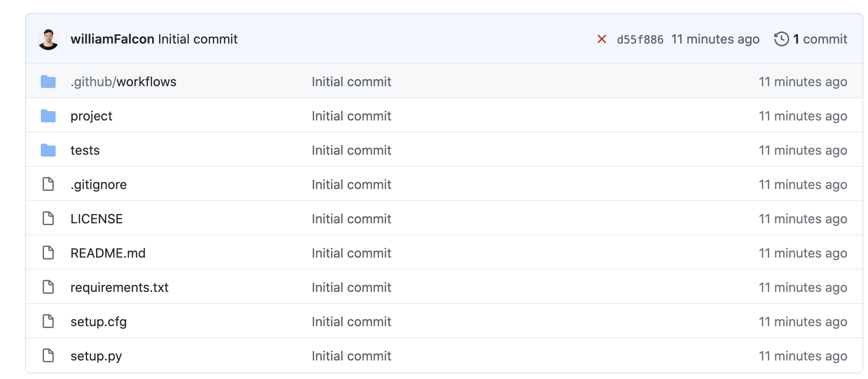
Task: Open Initial commit message in .gitignore row
Action: (351, 184)
